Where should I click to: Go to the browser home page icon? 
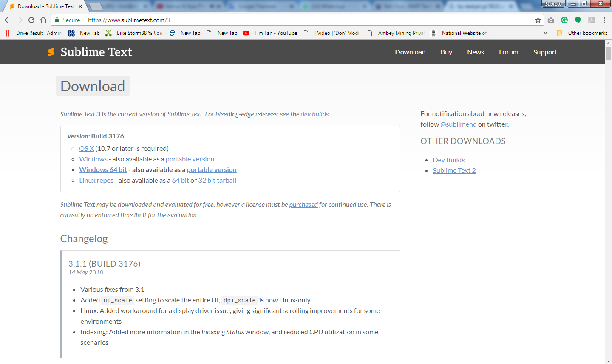click(x=43, y=20)
